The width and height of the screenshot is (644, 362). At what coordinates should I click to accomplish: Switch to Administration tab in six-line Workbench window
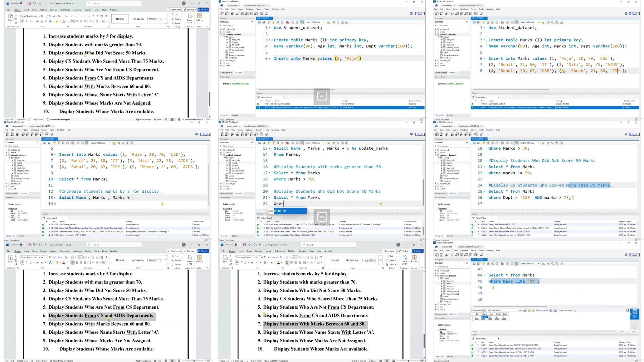(226, 73)
